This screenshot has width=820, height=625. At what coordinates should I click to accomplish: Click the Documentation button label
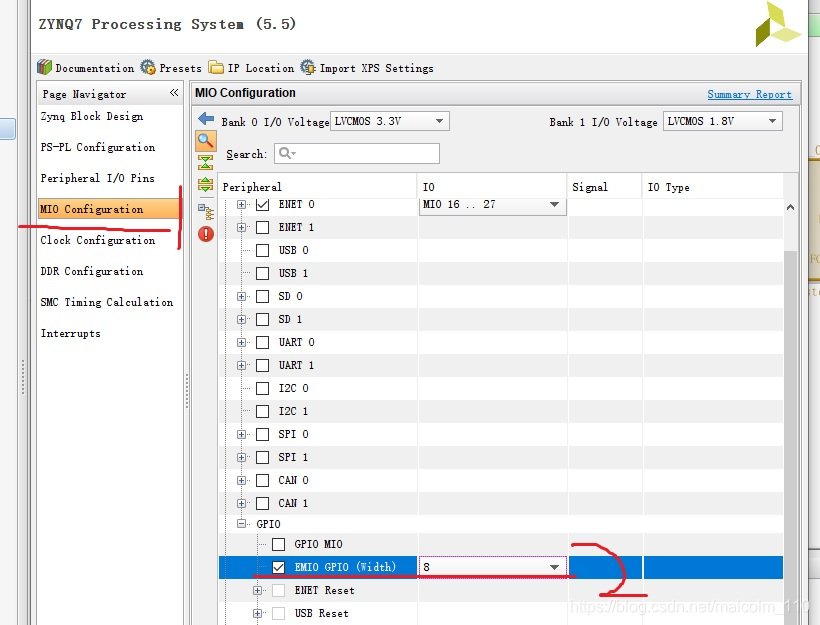(95, 68)
